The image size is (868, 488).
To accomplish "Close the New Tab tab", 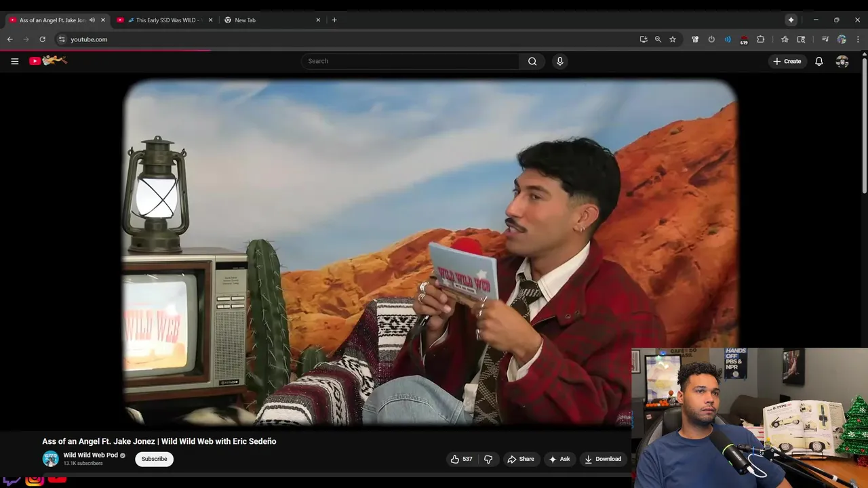I will 318,20.
